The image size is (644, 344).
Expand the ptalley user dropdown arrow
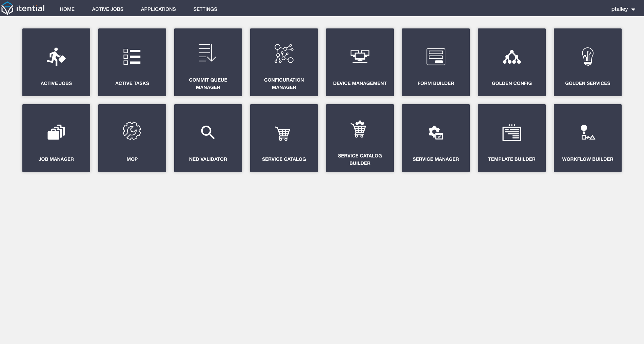pos(633,9)
